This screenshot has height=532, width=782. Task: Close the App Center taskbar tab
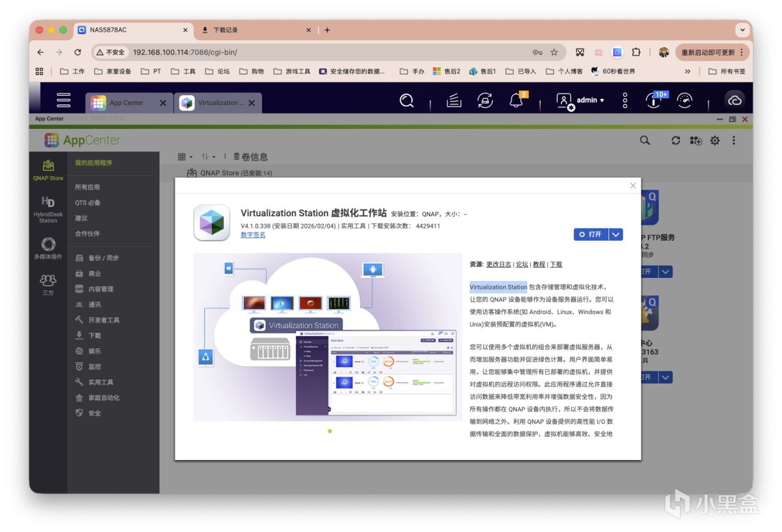163,103
